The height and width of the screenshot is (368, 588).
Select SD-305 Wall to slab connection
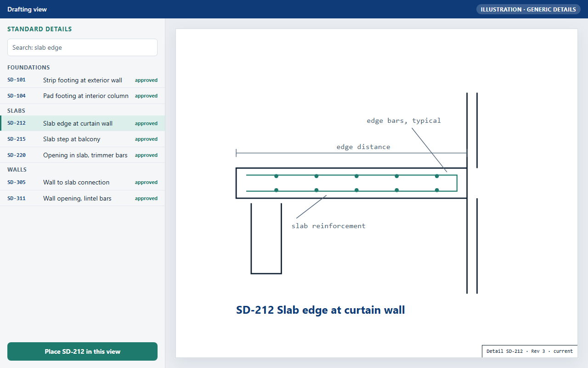tap(82, 182)
